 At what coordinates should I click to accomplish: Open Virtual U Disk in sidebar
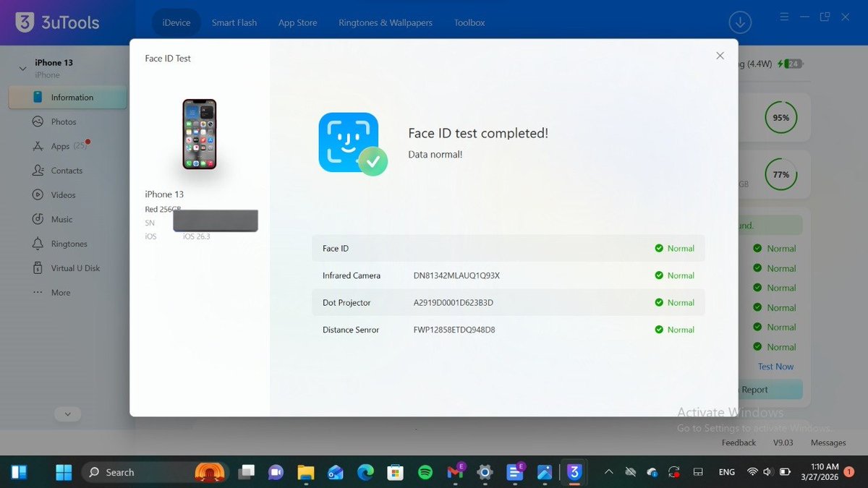point(75,268)
